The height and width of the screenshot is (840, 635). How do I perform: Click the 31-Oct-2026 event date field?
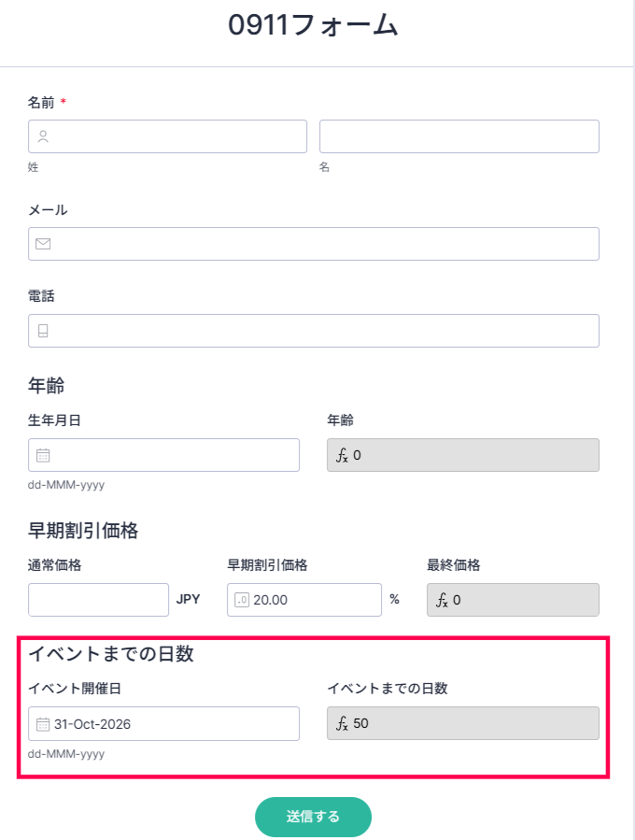tap(163, 724)
